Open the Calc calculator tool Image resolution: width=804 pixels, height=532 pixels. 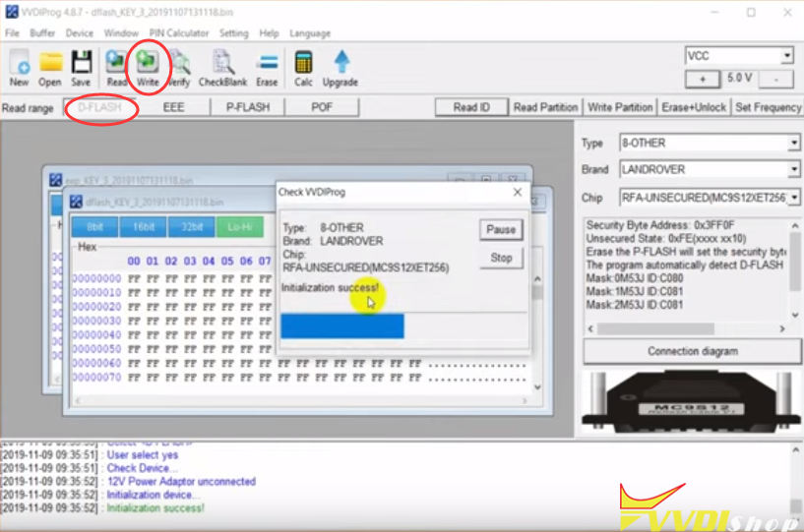tap(303, 68)
